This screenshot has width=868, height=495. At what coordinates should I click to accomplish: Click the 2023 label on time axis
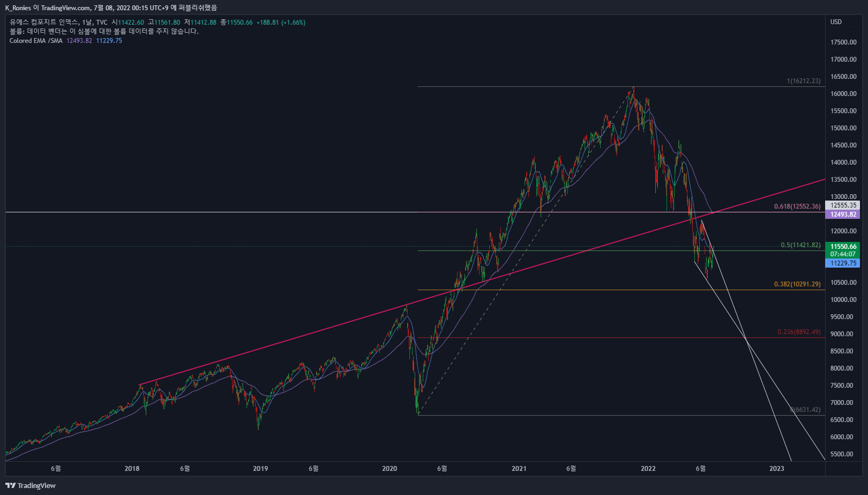click(x=776, y=469)
